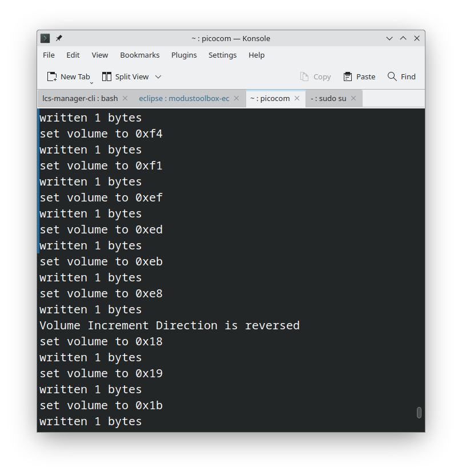Click the Copy toolbar icon
This screenshot has height=476, width=462.
tap(304, 76)
